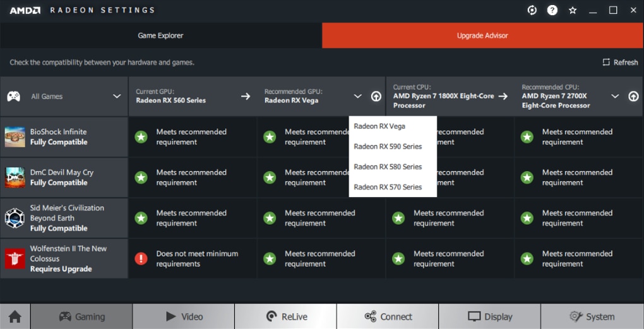Viewport: 644px width, 329px height.
Task: Choose Radeon RX 580 Series option
Action: click(x=393, y=166)
